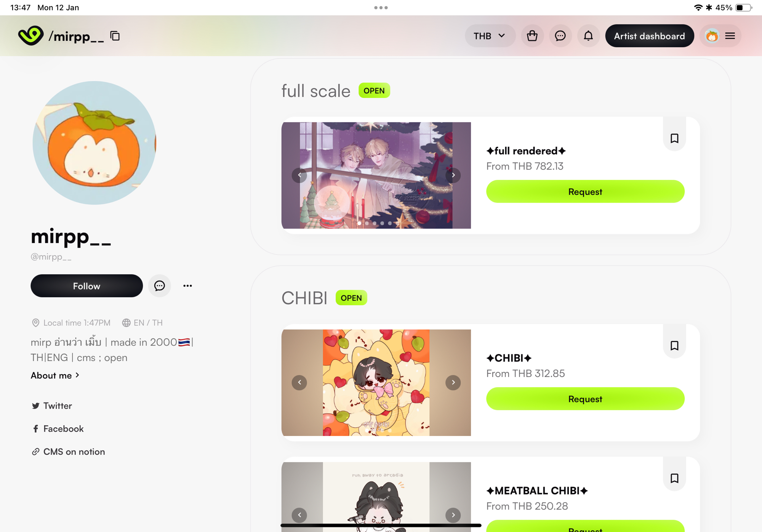Image resolution: width=762 pixels, height=532 pixels.
Task: Open the shopping basket icon
Action: click(x=532, y=36)
